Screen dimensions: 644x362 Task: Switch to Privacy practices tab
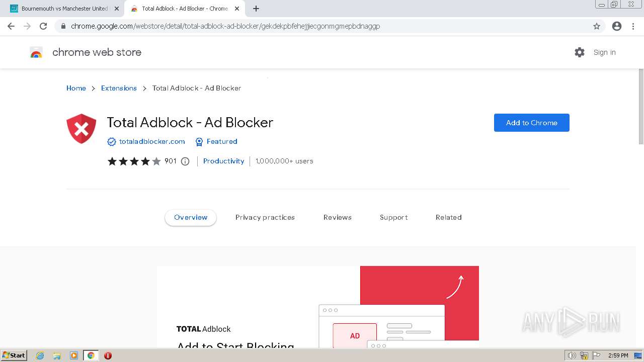(265, 217)
